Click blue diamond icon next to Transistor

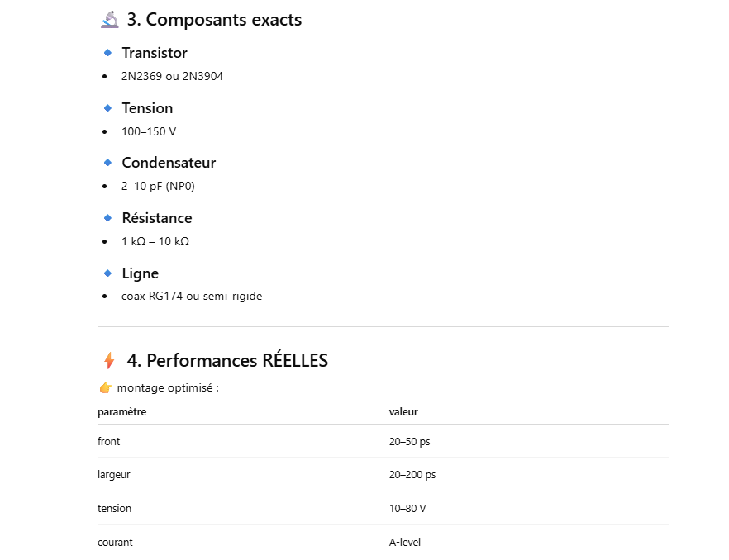107,53
